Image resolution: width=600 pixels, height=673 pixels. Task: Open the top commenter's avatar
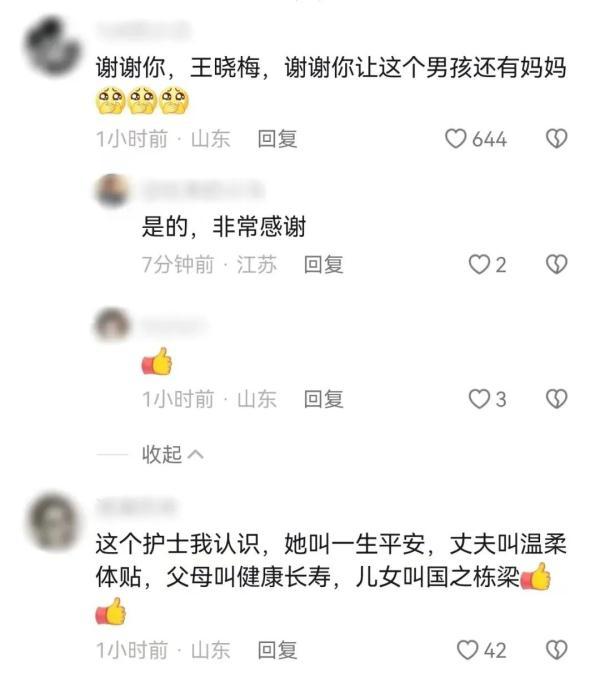point(53,46)
